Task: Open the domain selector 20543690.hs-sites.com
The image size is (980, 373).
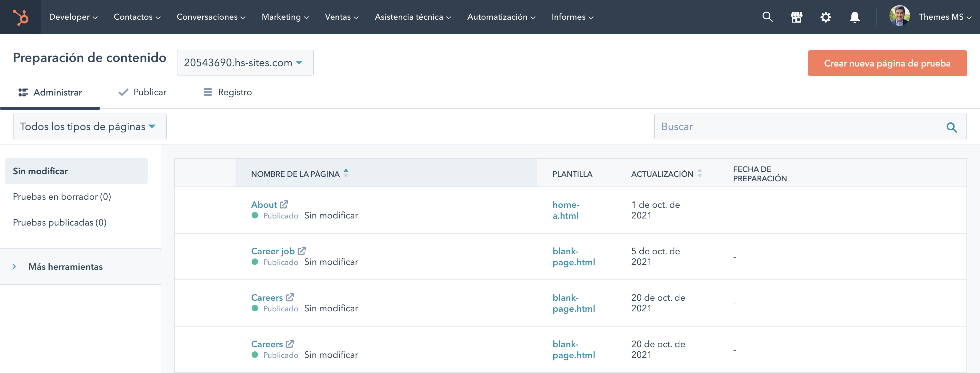Action: pos(245,62)
